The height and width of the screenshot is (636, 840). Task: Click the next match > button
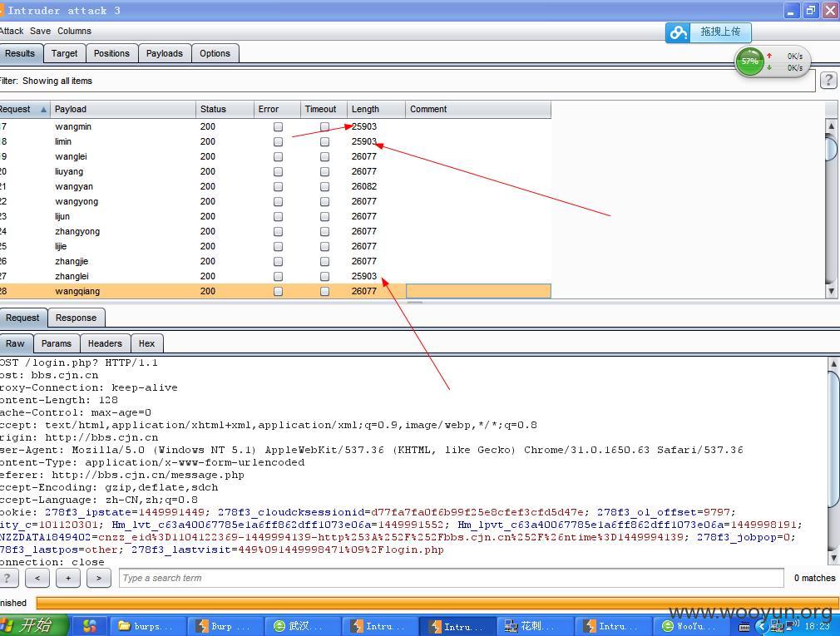point(99,578)
